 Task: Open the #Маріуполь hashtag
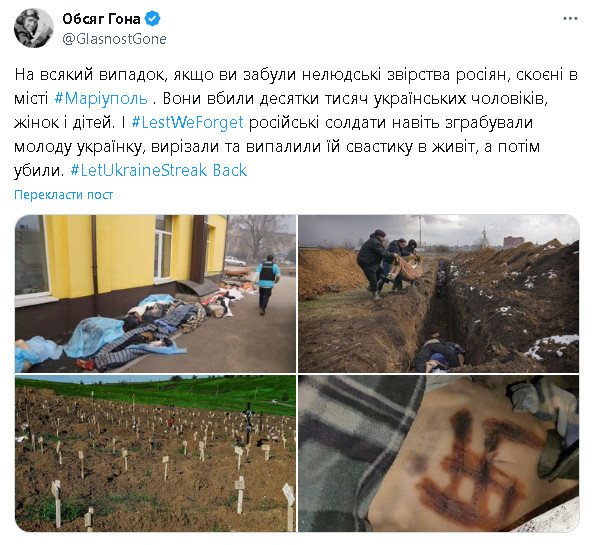tap(101, 99)
